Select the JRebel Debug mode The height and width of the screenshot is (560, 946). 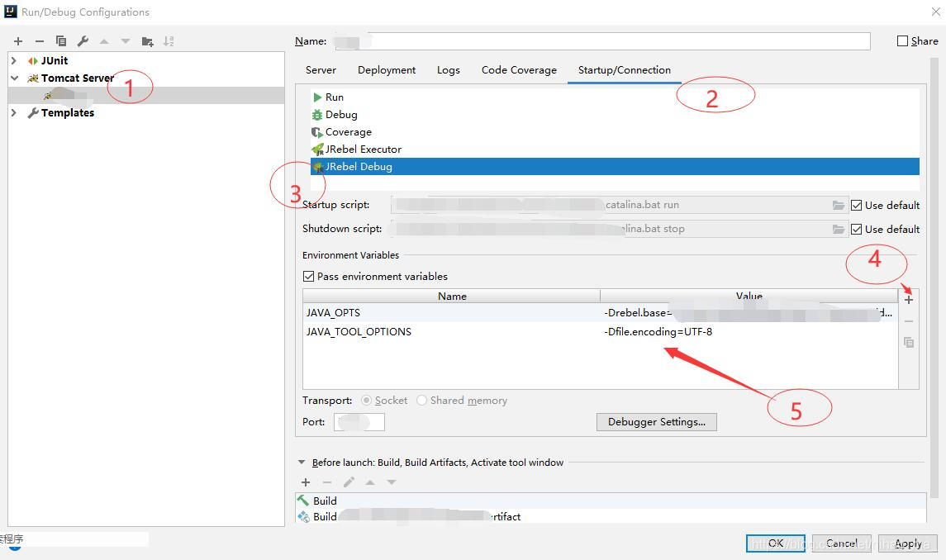(615, 167)
